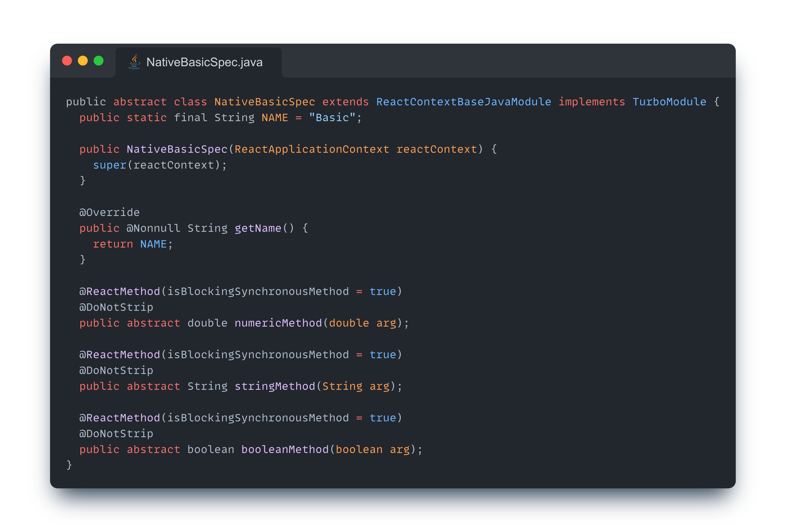Click stringMethod method name
The height and width of the screenshot is (532, 786).
(x=275, y=386)
